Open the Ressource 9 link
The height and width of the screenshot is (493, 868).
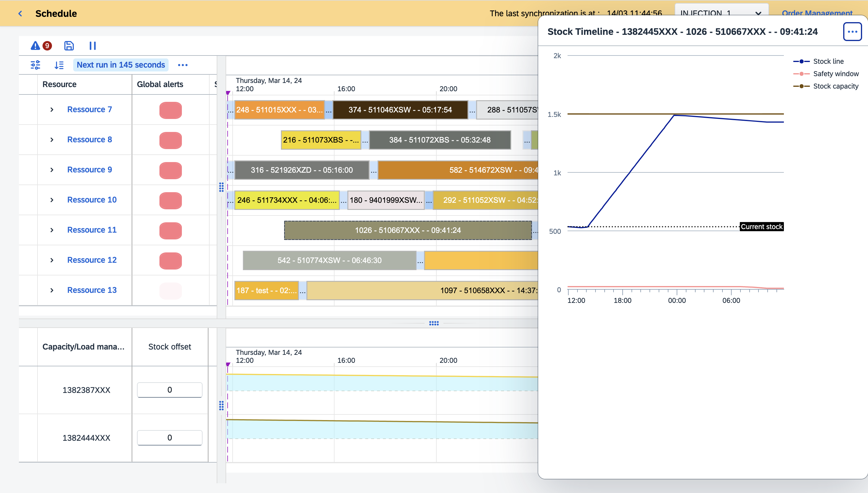pyautogui.click(x=89, y=170)
